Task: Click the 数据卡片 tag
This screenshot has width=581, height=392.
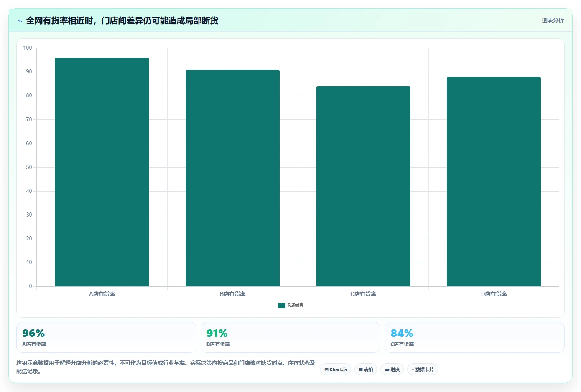Action: click(x=423, y=369)
